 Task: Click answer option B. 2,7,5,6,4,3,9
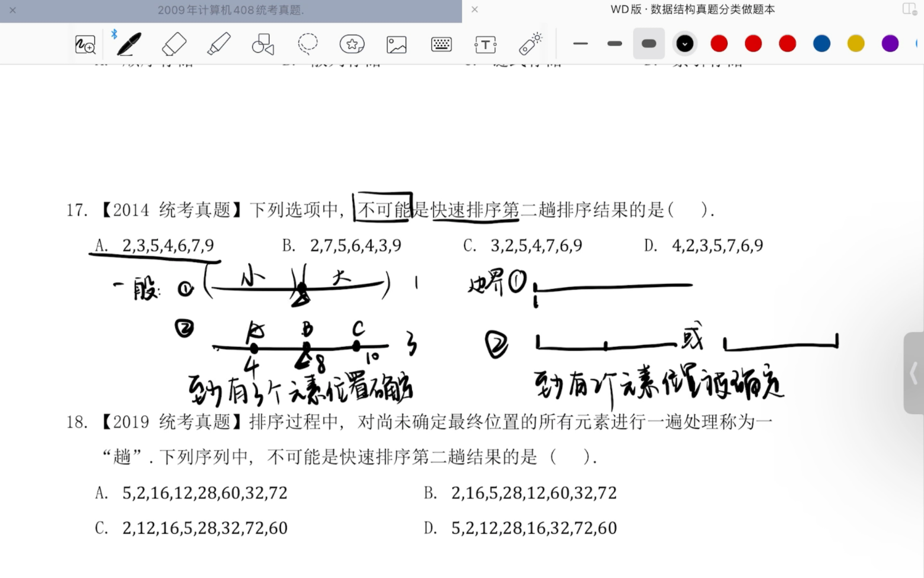[x=342, y=245]
